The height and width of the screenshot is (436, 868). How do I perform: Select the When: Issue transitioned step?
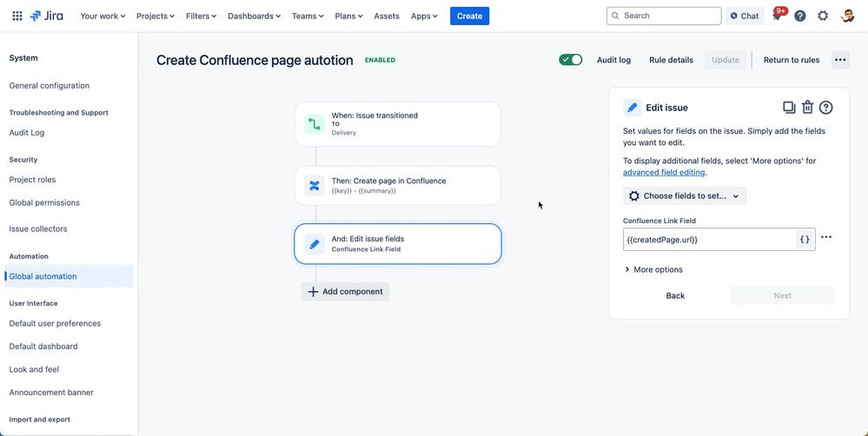[397, 124]
